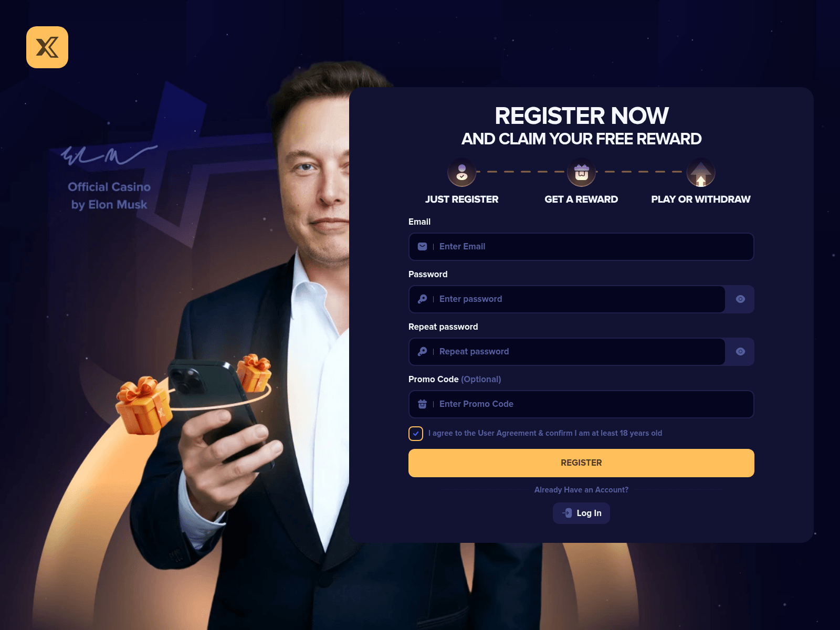
Task: Click the Already Have an Account text
Action: [581, 490]
